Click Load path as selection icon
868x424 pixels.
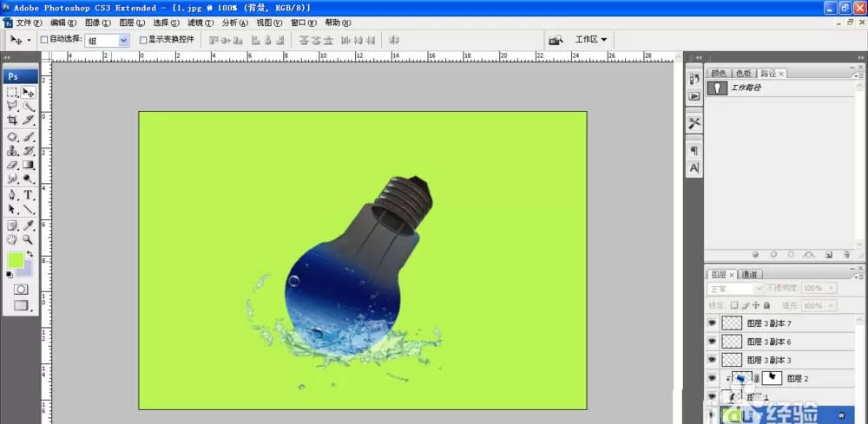(791, 255)
